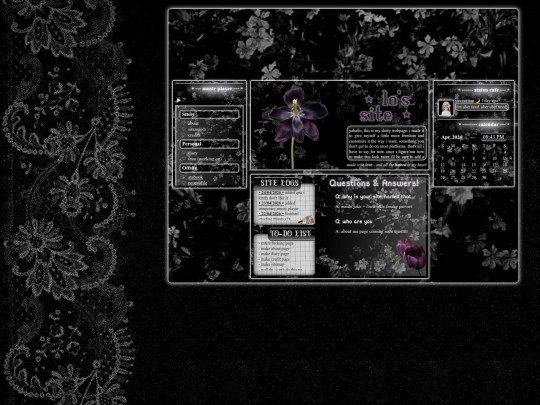The width and height of the screenshot is (540, 405).
Task: Click the 'lo's site' title graphic
Action: point(385,107)
